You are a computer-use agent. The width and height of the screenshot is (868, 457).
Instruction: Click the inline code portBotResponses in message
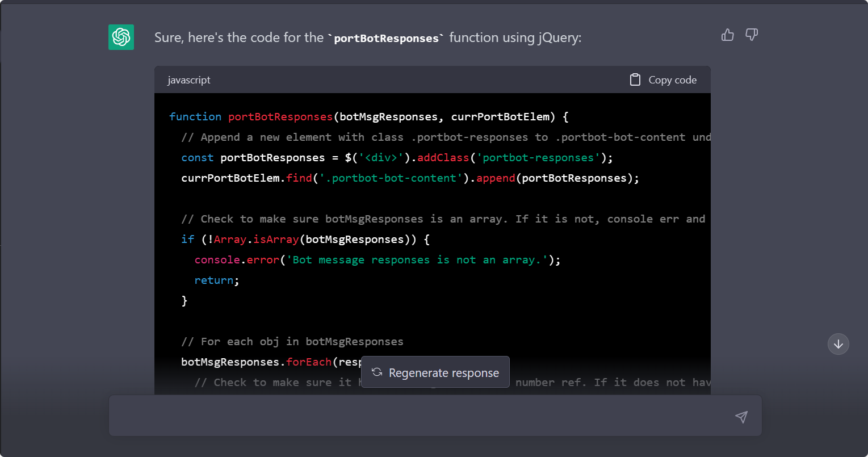pos(387,39)
